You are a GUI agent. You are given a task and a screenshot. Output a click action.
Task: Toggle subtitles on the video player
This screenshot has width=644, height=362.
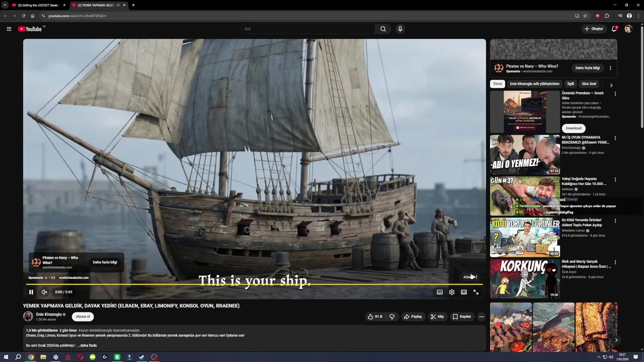(440, 292)
